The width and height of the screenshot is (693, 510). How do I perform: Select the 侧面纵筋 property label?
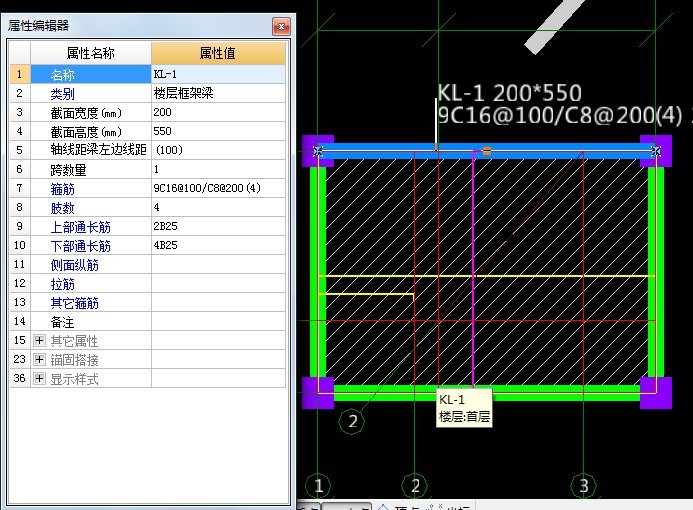pos(74,265)
